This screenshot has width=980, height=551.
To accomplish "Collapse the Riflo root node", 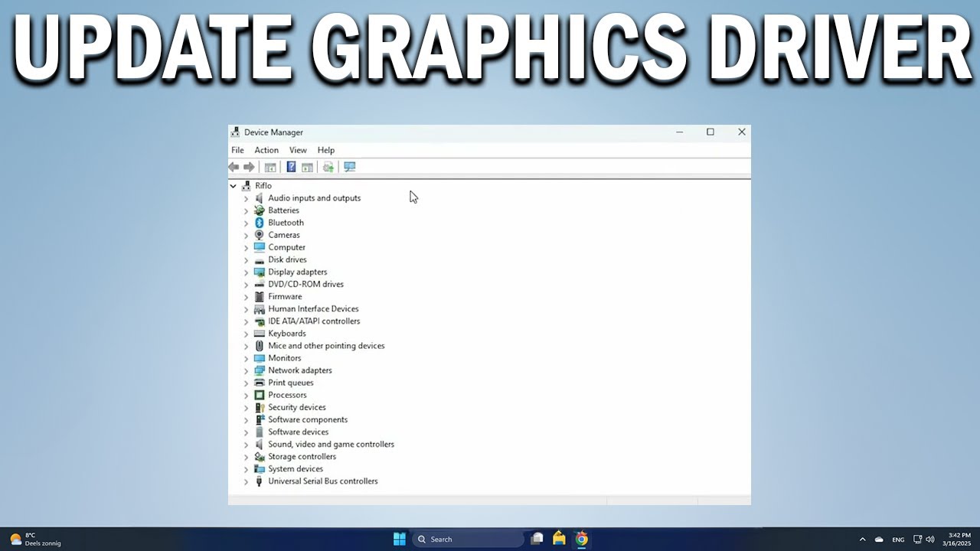I will click(234, 186).
